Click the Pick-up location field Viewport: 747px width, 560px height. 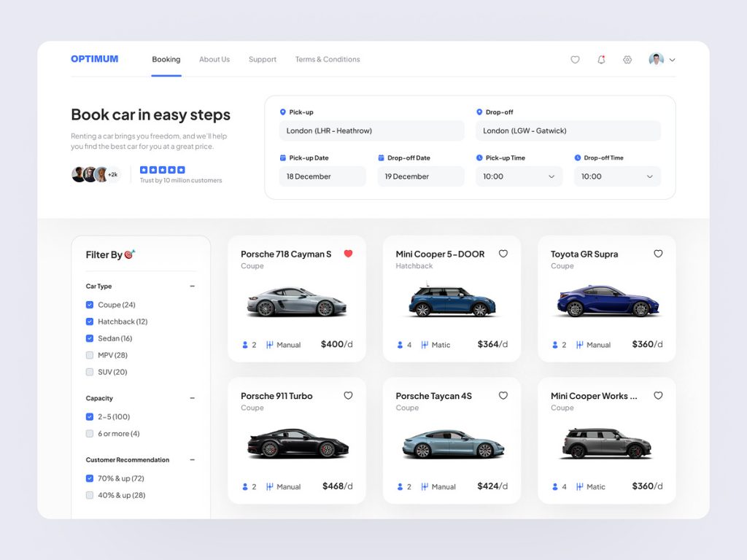pyautogui.click(x=371, y=131)
